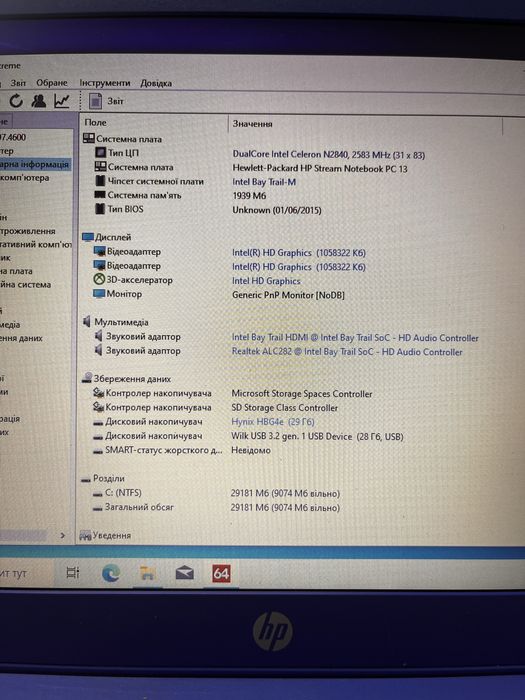Open the DualCore Intel Celeron N2840 link
Screen dimensions: 525x700
coord(329,155)
